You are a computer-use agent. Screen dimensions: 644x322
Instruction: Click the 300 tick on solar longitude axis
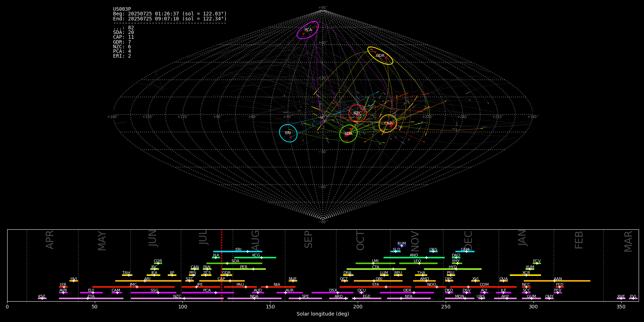533,307
